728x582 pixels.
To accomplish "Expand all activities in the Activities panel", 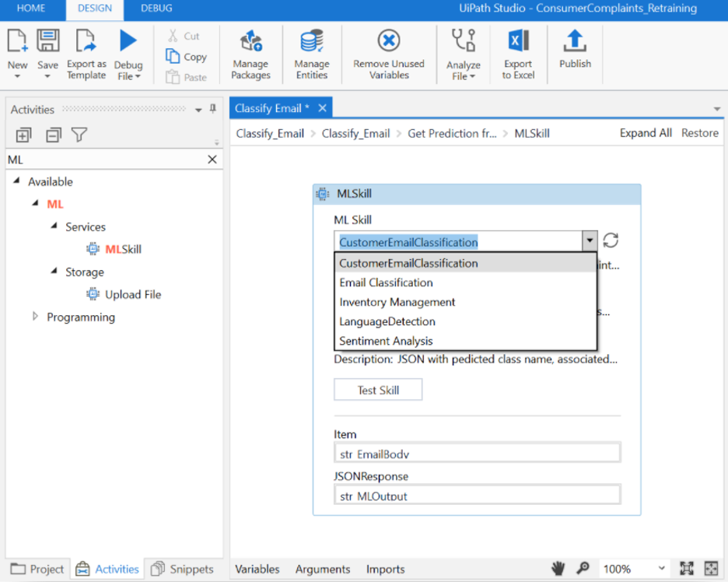I will click(23, 135).
